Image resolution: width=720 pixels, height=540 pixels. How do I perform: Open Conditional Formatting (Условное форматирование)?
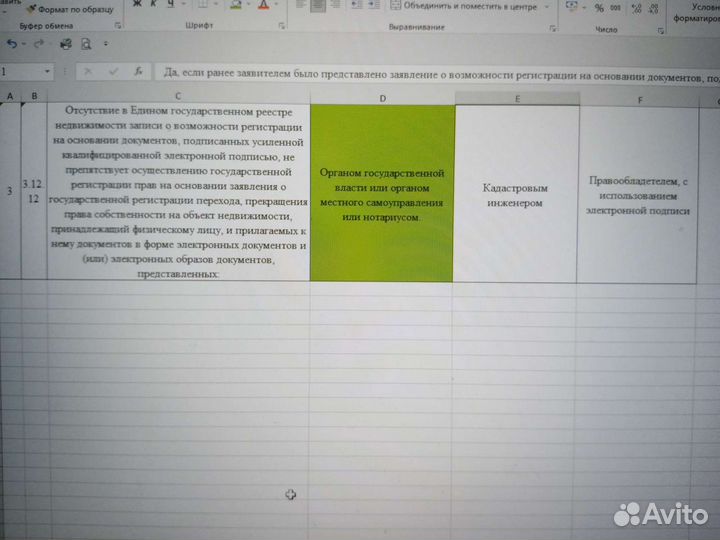[698, 12]
